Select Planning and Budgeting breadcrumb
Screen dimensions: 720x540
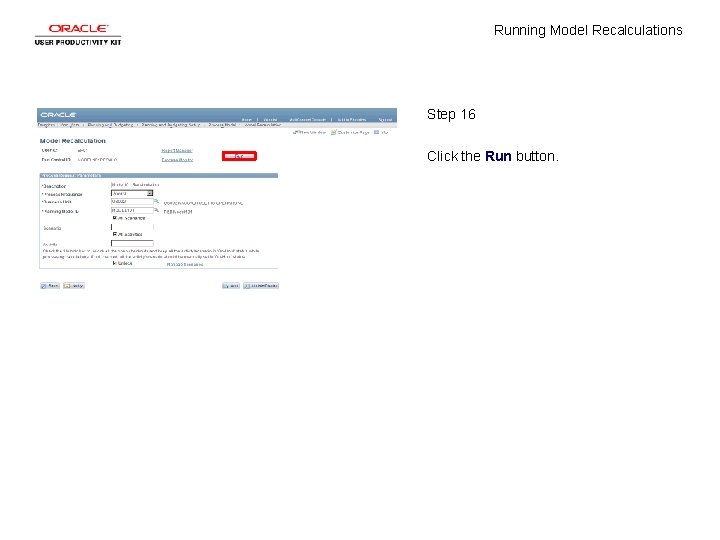coord(110,125)
